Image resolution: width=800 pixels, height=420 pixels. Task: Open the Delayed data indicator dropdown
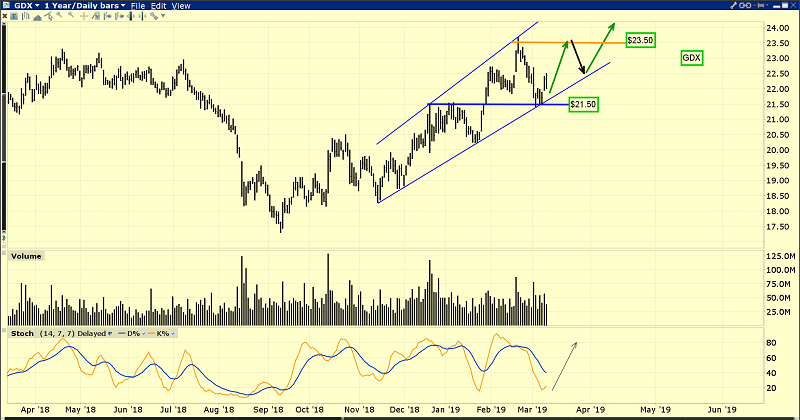tap(110, 333)
